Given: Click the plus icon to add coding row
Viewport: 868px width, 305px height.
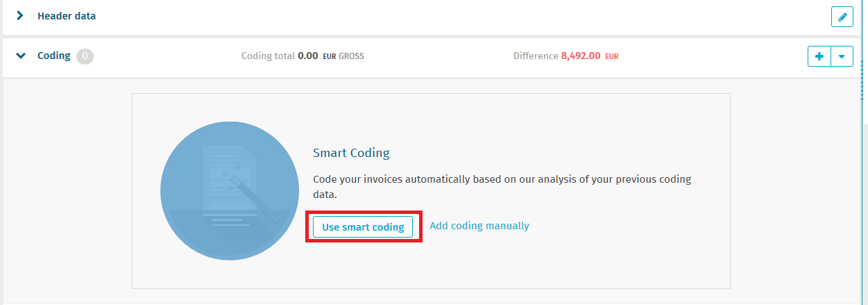Looking at the screenshot, I should (819, 56).
